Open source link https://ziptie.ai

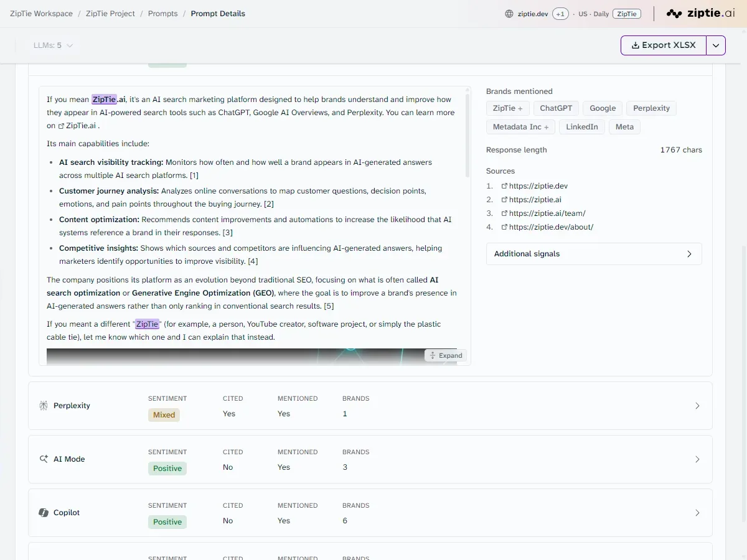pos(535,200)
